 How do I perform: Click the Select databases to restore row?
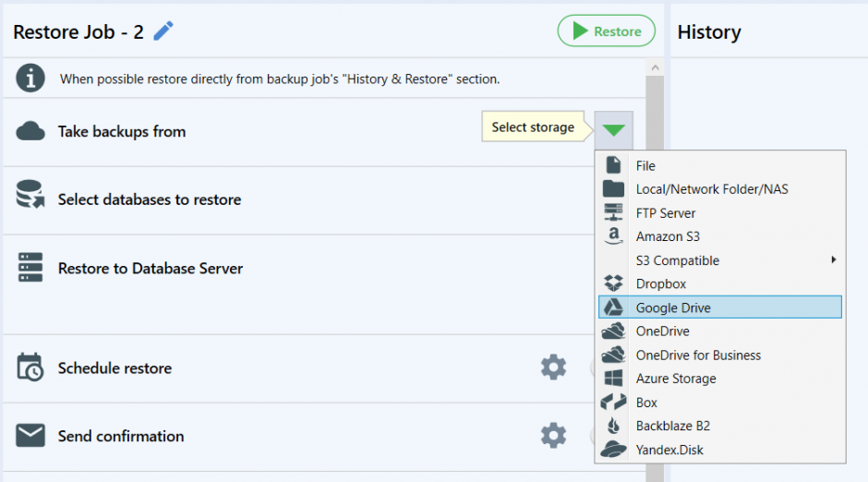click(299, 199)
